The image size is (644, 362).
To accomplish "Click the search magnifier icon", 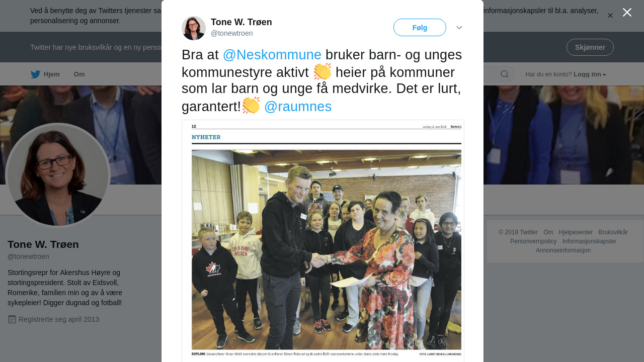I will (505, 74).
